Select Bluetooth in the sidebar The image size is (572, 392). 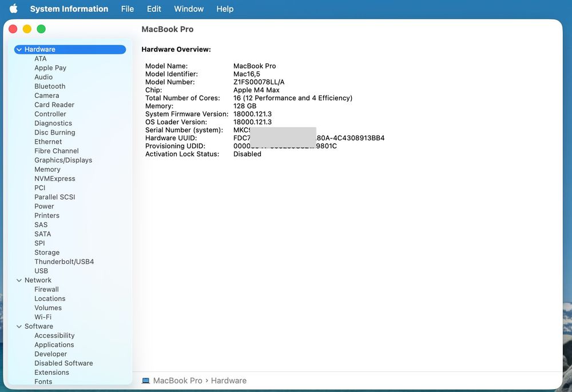tap(50, 86)
